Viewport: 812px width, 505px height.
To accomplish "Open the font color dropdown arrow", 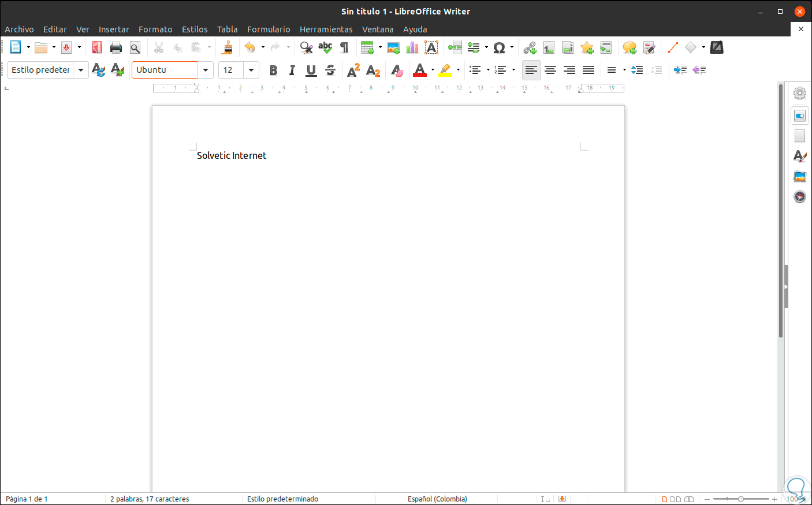I will [433, 70].
